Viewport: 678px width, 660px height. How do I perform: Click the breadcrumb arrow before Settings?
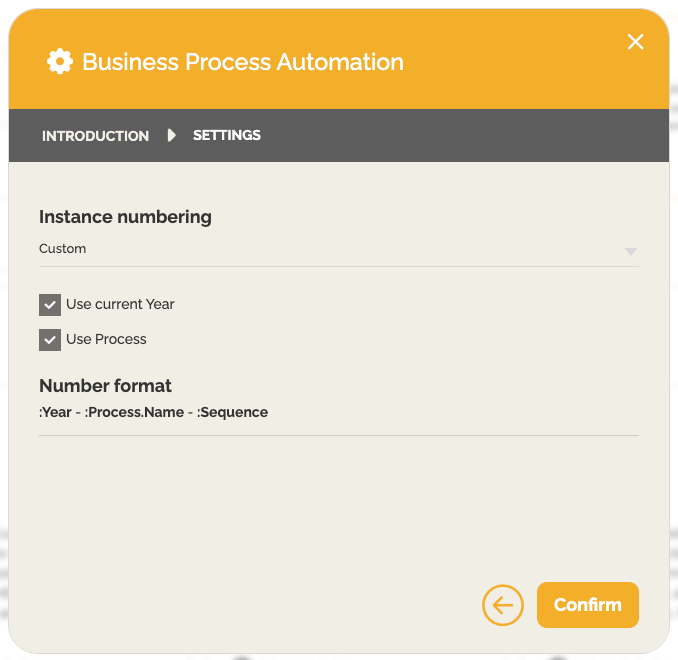tap(171, 135)
